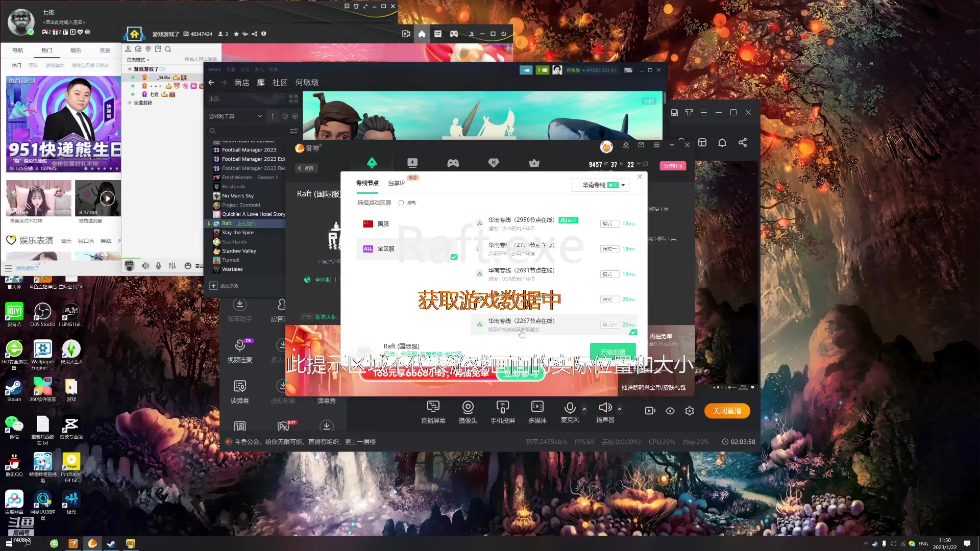Select 华南专线 2691节点在线 node
980x551 pixels.
555,274
